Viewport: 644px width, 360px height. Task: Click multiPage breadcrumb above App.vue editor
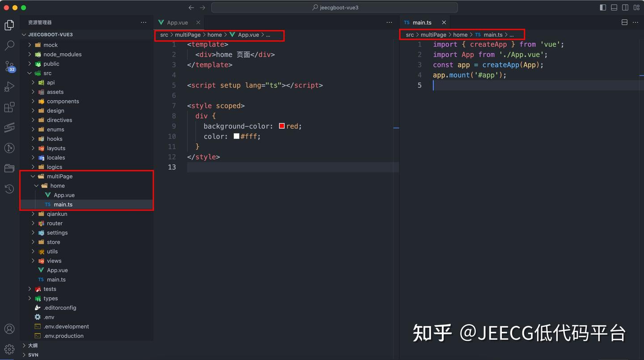coord(188,35)
